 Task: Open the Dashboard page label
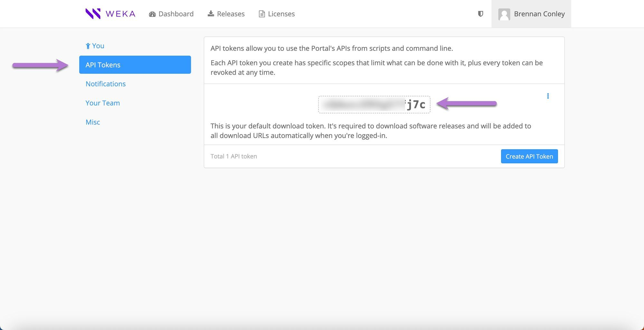176,14
